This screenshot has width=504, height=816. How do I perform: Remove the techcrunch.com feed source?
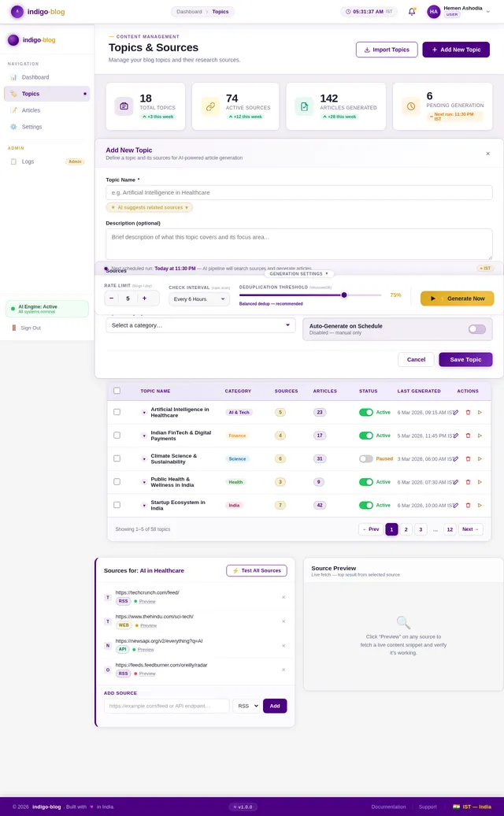283,597
